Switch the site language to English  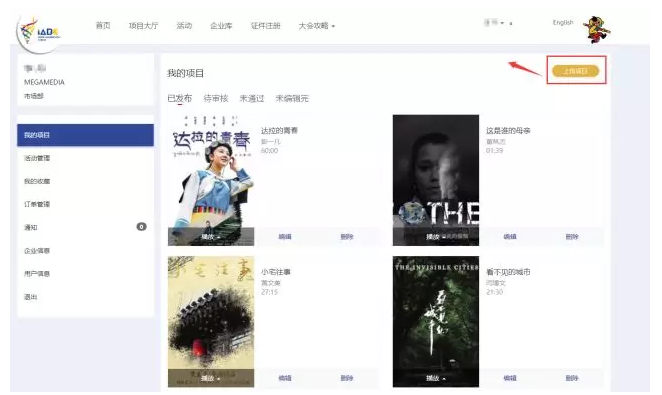pyautogui.click(x=563, y=22)
